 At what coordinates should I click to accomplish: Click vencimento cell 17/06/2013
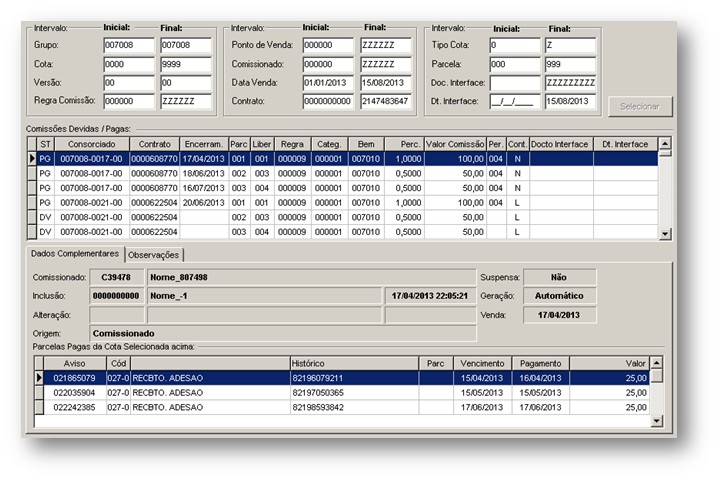click(482, 408)
